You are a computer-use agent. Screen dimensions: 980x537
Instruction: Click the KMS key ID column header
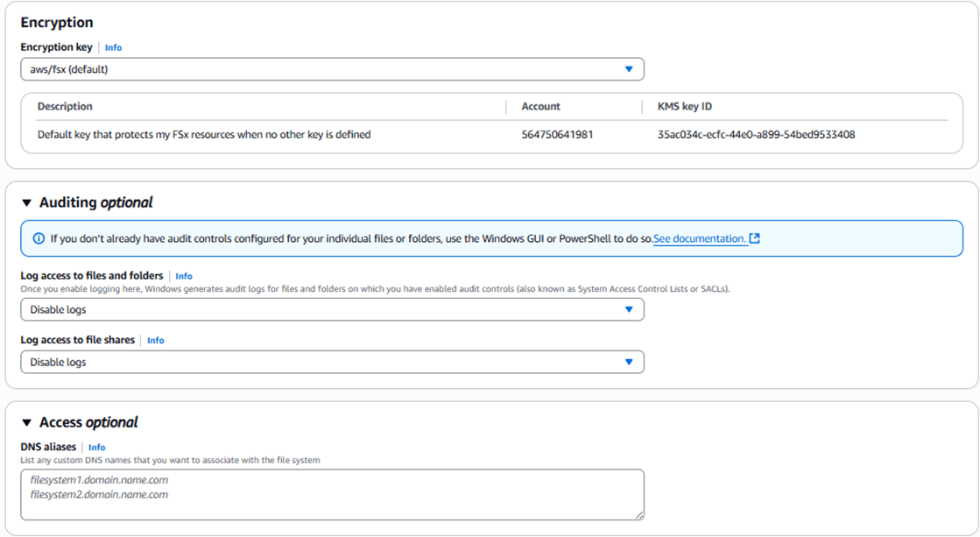pyautogui.click(x=684, y=106)
